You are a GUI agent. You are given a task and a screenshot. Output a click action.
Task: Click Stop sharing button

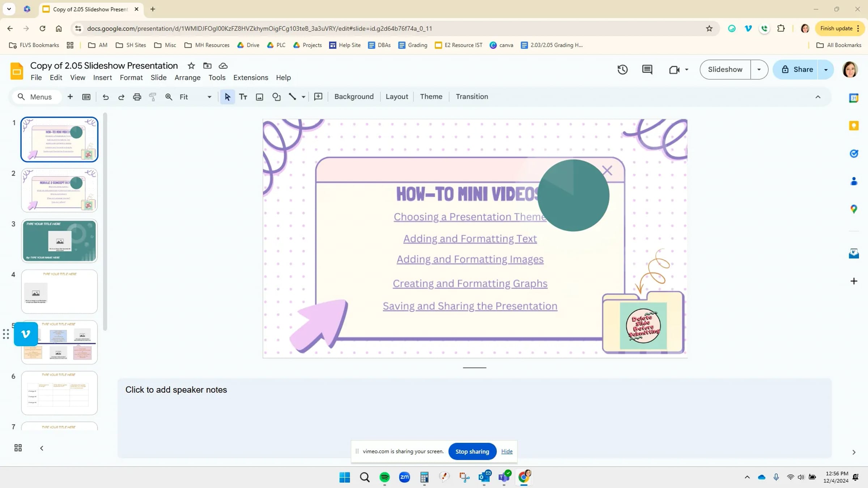coord(472,451)
